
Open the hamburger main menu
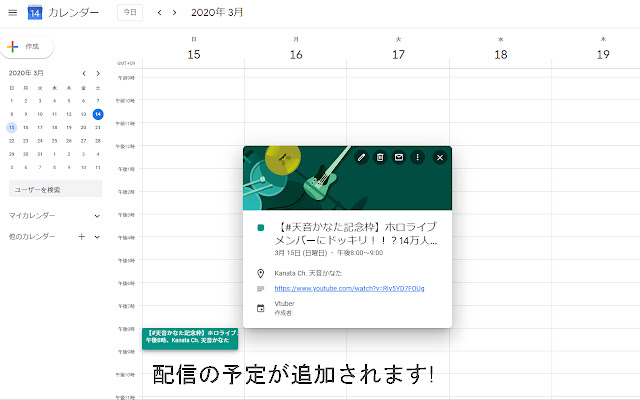13,13
